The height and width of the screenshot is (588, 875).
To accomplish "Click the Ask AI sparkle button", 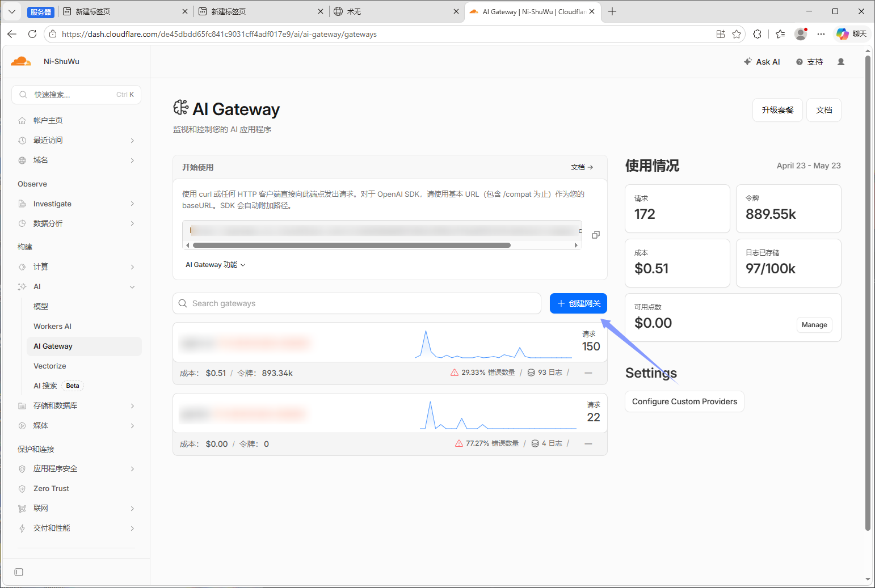I will (762, 62).
